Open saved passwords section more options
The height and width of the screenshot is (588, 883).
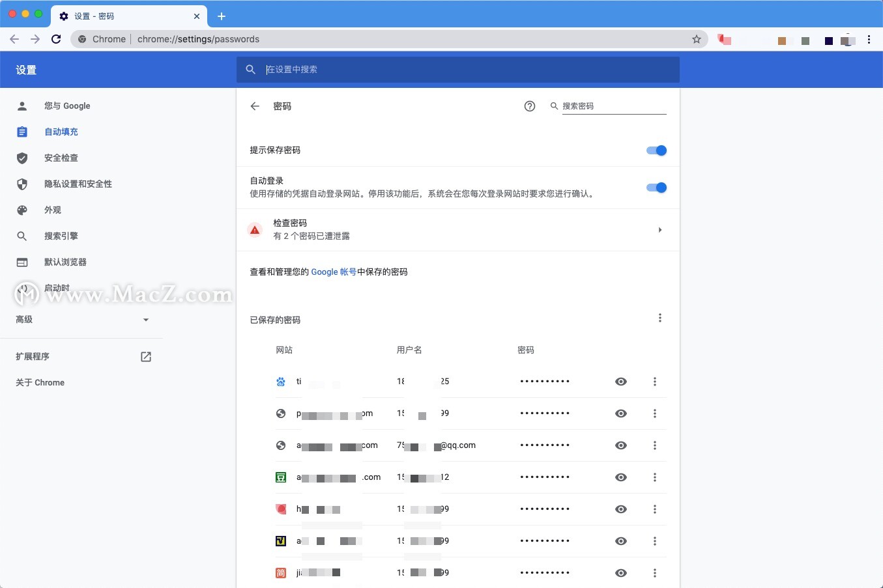(x=660, y=318)
